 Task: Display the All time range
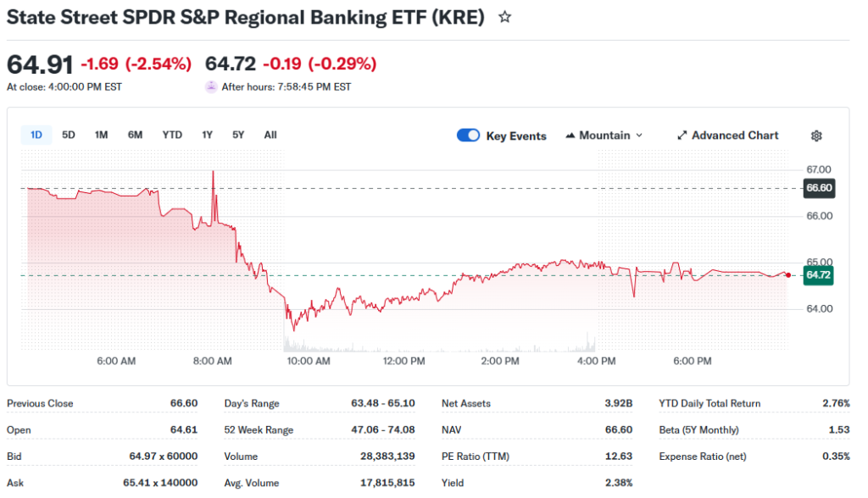(270, 135)
